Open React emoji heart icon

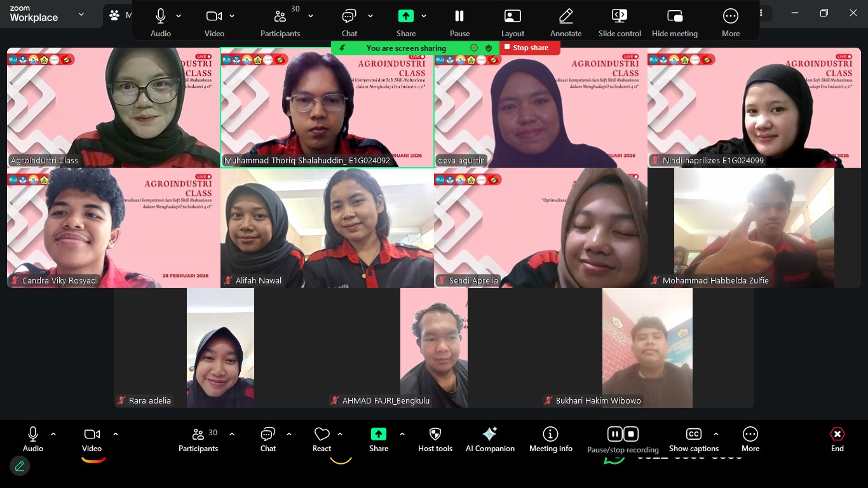322,440
